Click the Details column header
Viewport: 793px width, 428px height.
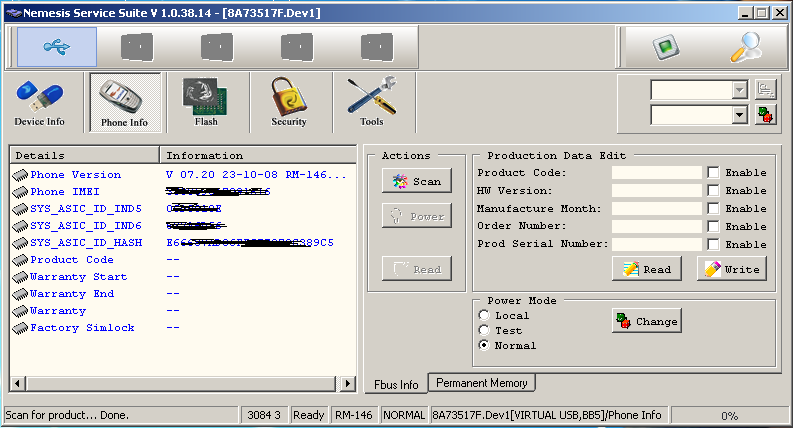[x=84, y=155]
